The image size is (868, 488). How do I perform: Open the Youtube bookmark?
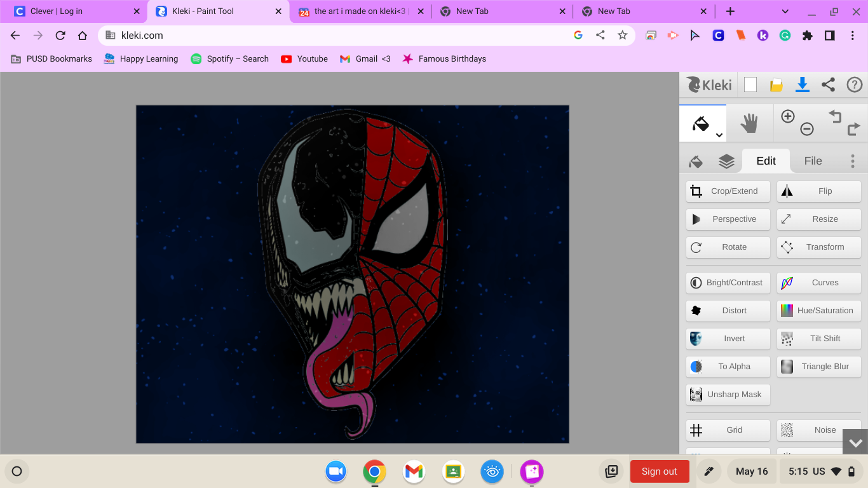(x=304, y=58)
